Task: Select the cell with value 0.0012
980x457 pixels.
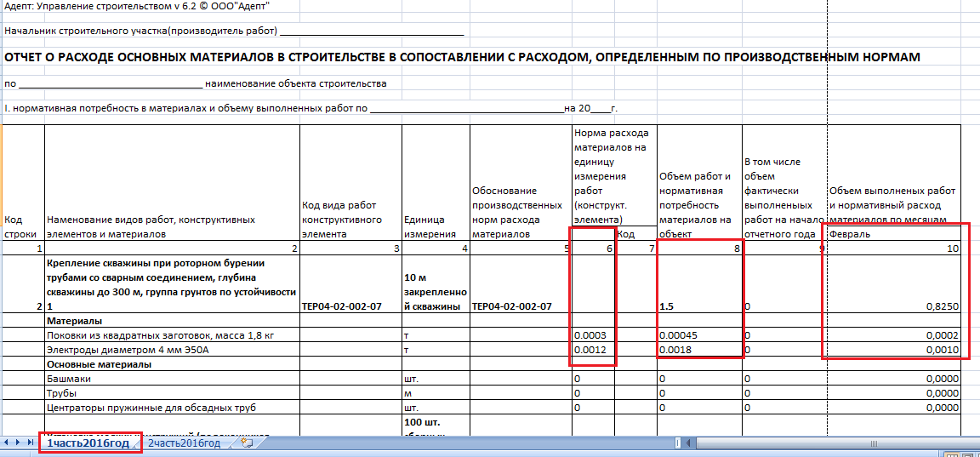Action: tap(594, 350)
